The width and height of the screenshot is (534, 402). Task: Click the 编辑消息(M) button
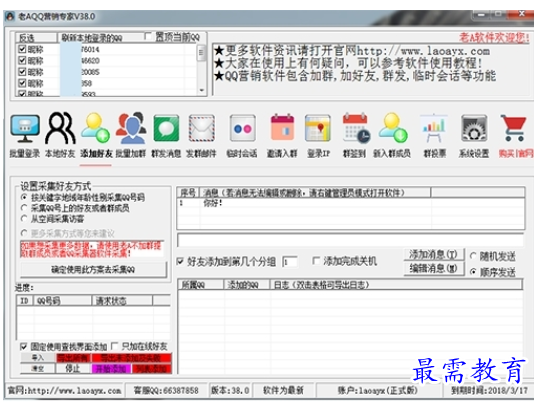coord(433,269)
